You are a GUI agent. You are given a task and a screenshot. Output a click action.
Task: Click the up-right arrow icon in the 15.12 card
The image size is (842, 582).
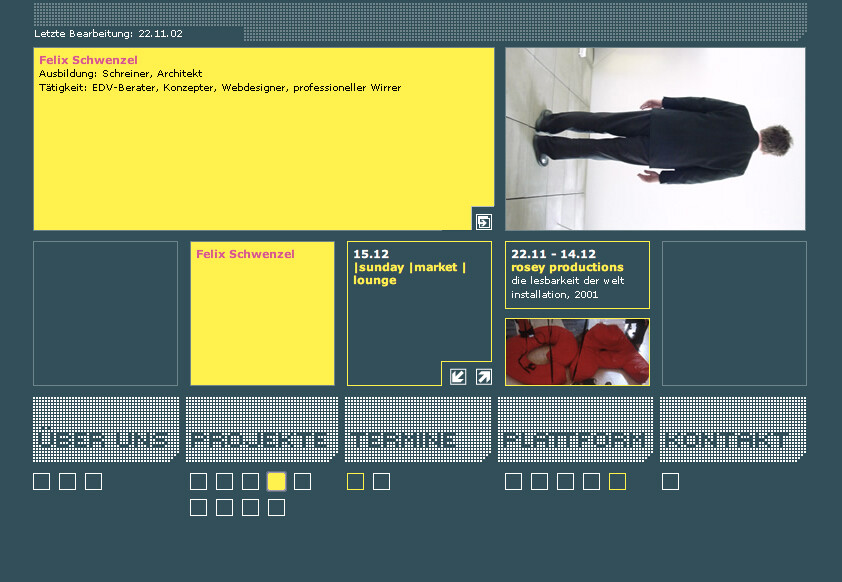coord(484,377)
